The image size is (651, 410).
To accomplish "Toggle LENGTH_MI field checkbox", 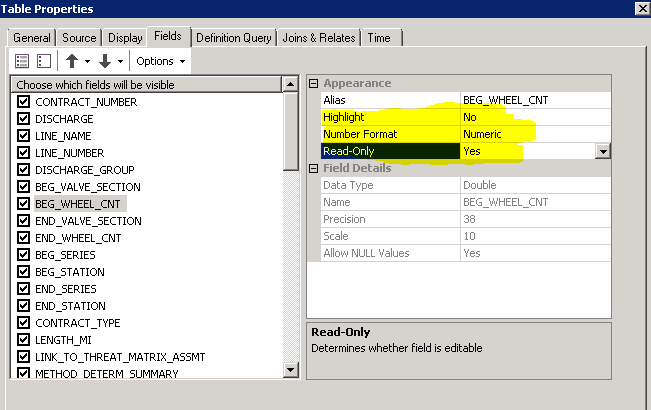I will 24,340.
